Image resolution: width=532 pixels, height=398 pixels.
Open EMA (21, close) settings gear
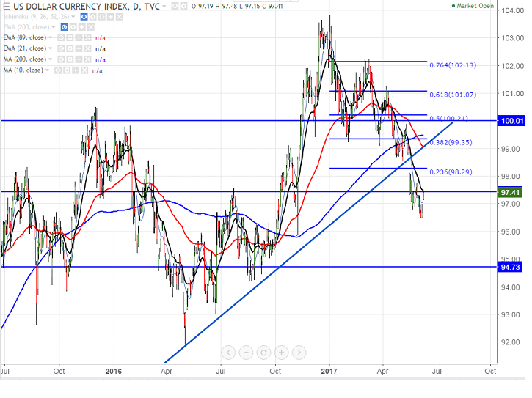[70, 48]
